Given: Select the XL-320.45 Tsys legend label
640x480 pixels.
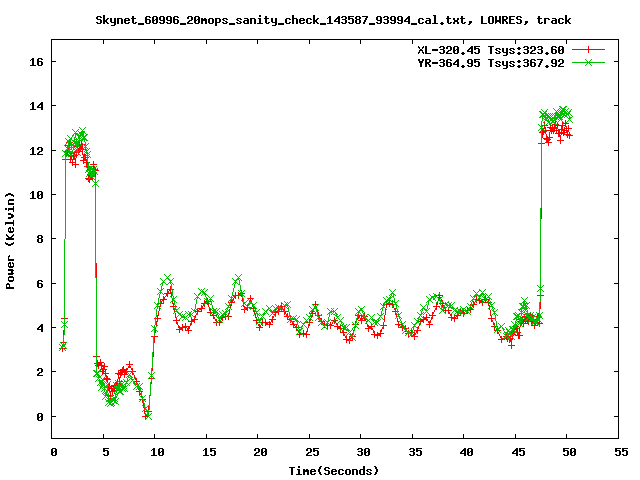Looking at the screenshot, I should 490,50.
